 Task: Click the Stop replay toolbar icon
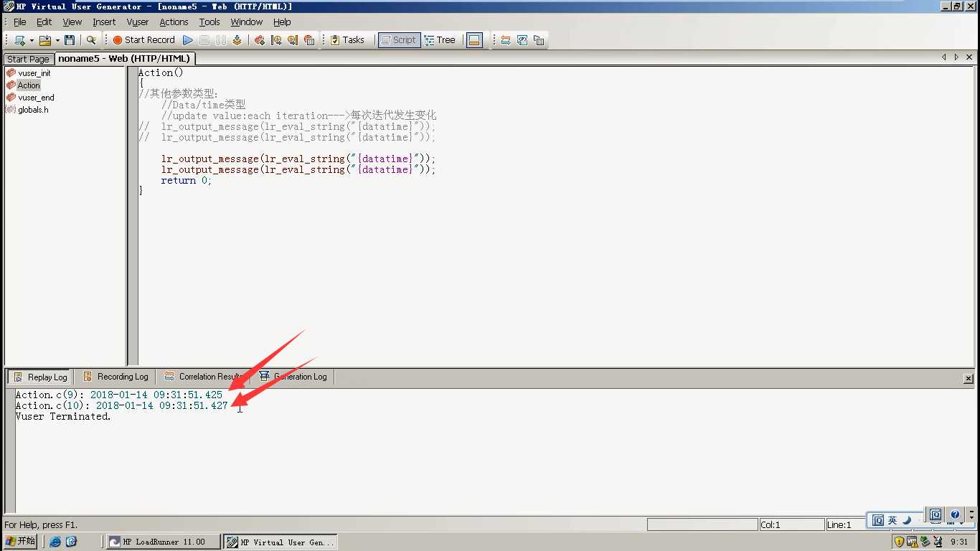204,40
